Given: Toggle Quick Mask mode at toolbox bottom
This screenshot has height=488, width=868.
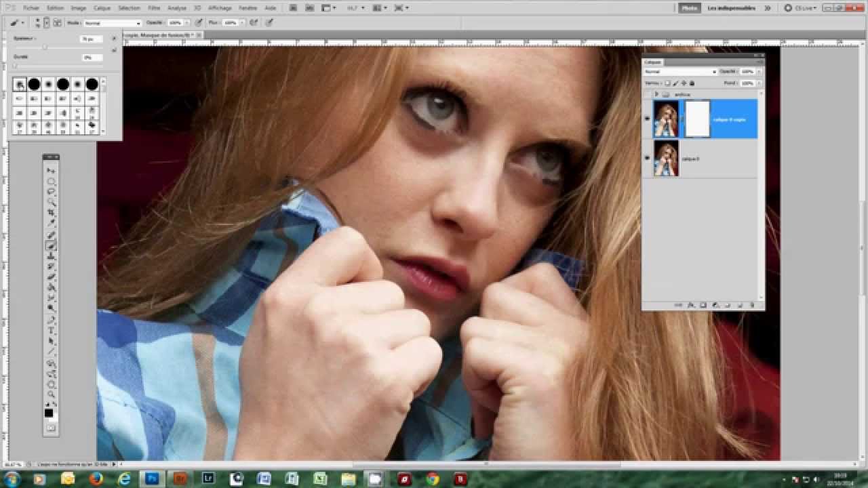Looking at the screenshot, I should click(51, 428).
